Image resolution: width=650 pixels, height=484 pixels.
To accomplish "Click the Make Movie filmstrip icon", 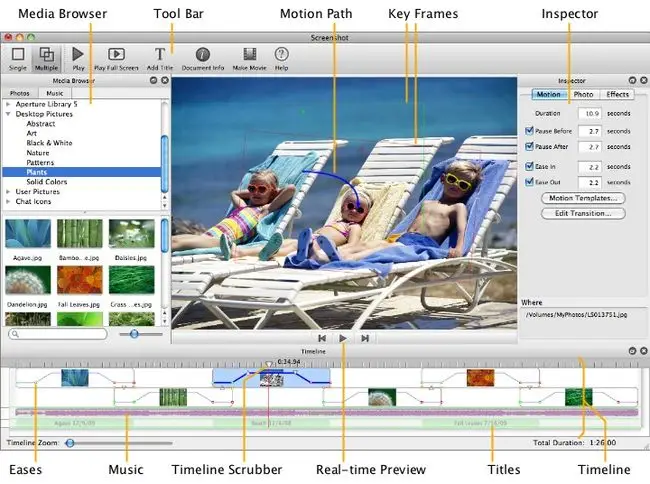I will [x=250, y=54].
